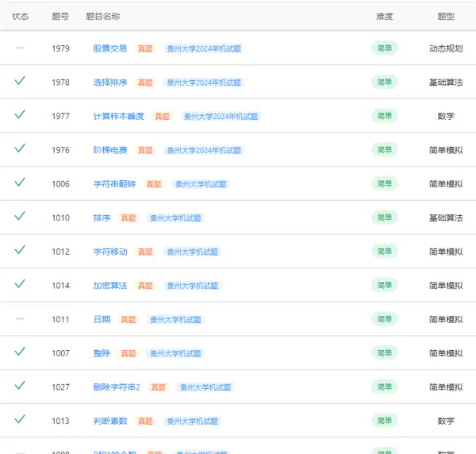The width and height of the screenshot is (476, 454).
Task: Click the green checkmark for problem 1006
Action: click(20, 183)
